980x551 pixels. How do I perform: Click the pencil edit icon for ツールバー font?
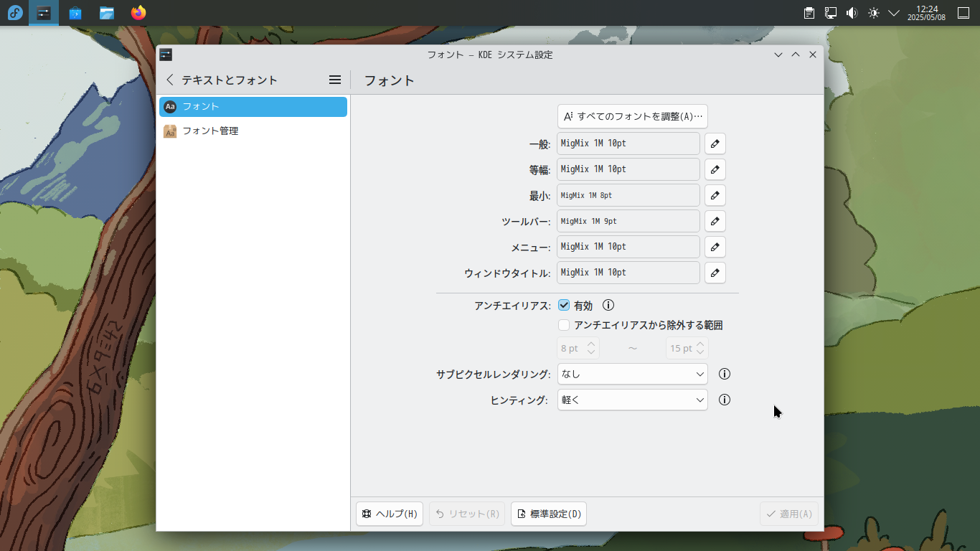tap(715, 221)
